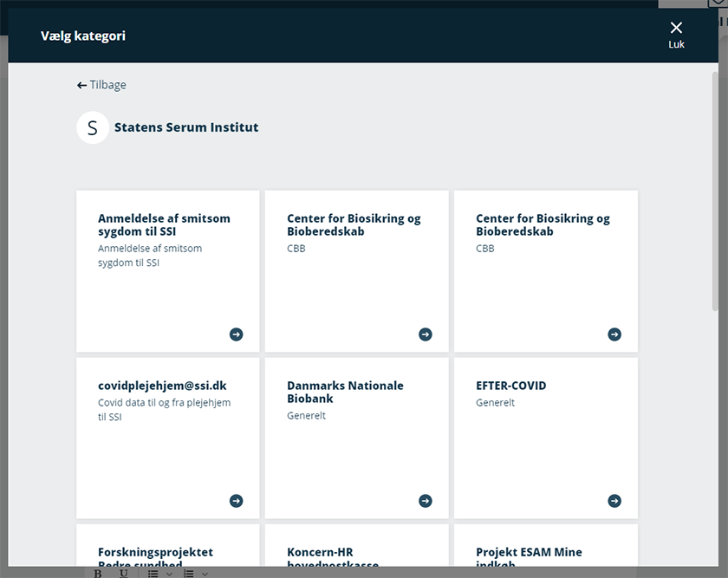Viewport: 728px width, 578px height.
Task: Click arrow on first Center for Biosikring card
Action: [x=425, y=334]
